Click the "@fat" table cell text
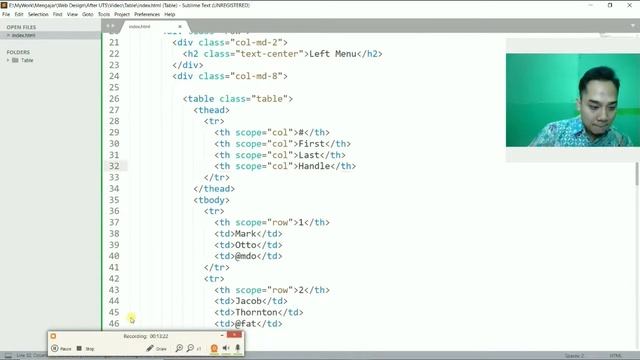This screenshot has width=640, height=360. click(246, 324)
